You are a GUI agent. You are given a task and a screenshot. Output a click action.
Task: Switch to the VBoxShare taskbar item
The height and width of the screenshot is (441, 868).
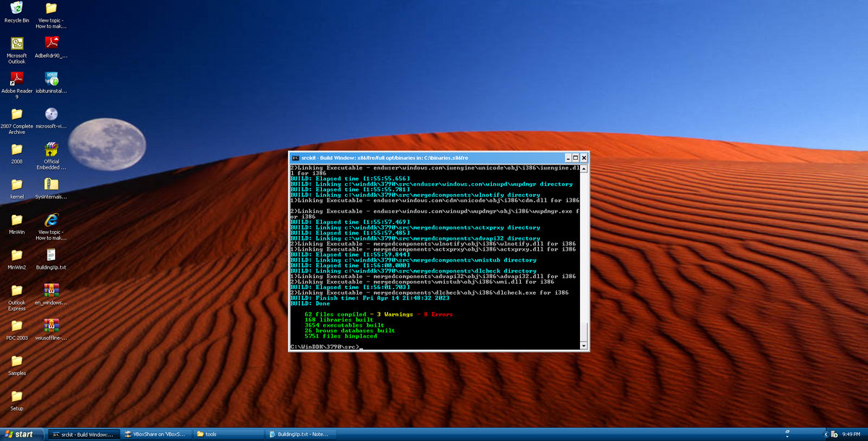click(x=154, y=434)
